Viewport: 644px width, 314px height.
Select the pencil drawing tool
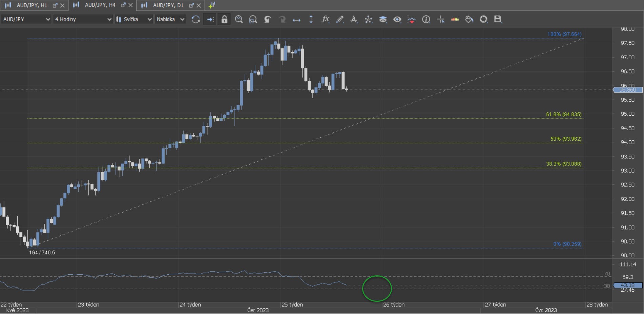point(340,19)
